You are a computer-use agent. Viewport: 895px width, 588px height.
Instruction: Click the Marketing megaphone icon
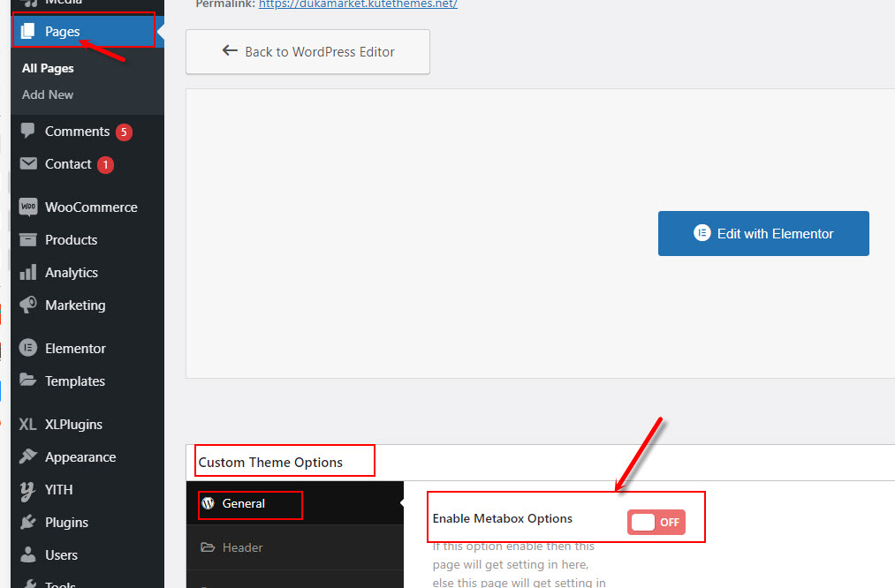(28, 305)
